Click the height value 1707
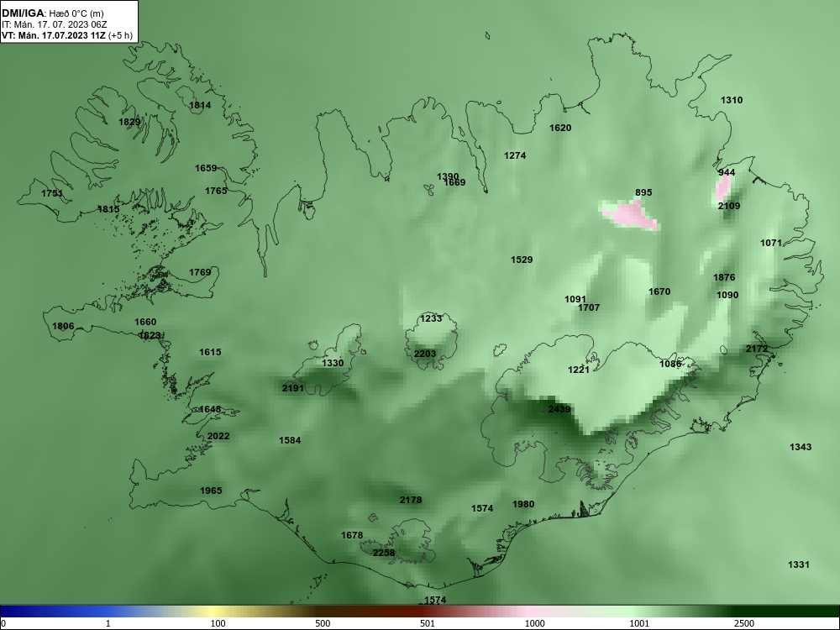 [589, 307]
